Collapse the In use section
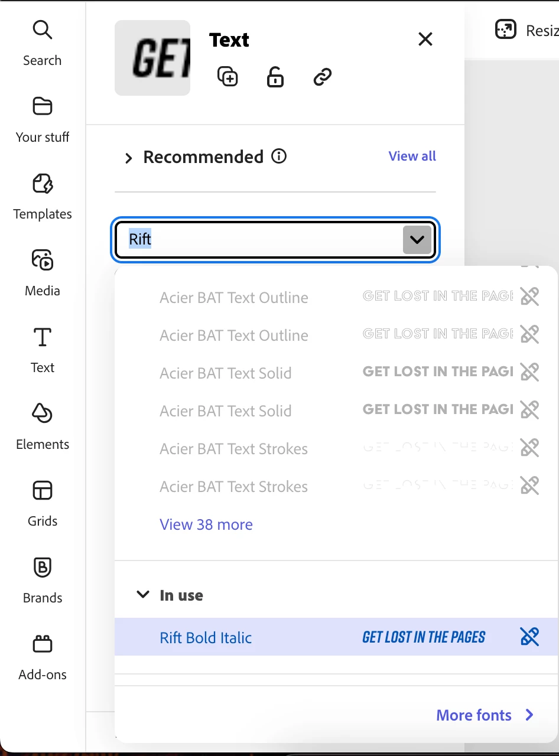 coord(143,595)
